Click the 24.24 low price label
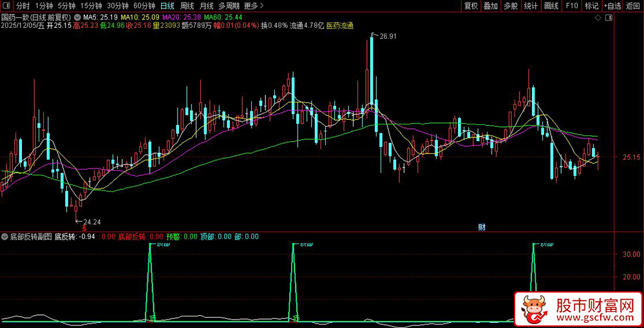The image size is (644, 328). [x=92, y=222]
